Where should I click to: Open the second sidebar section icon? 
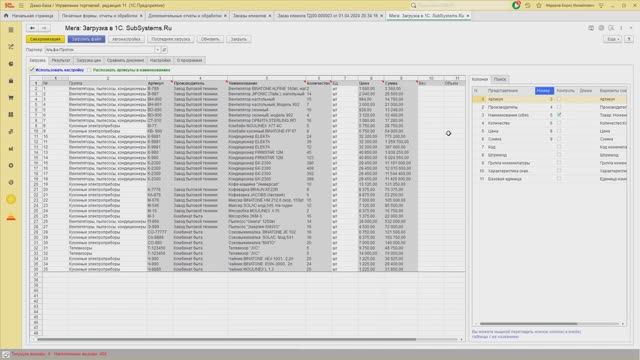coord(11,47)
